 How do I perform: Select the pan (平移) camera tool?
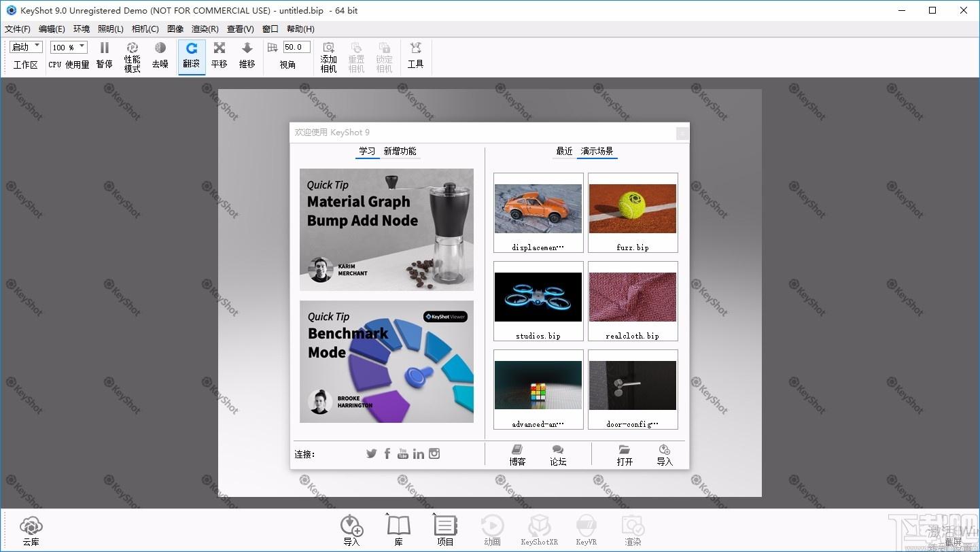[220, 55]
